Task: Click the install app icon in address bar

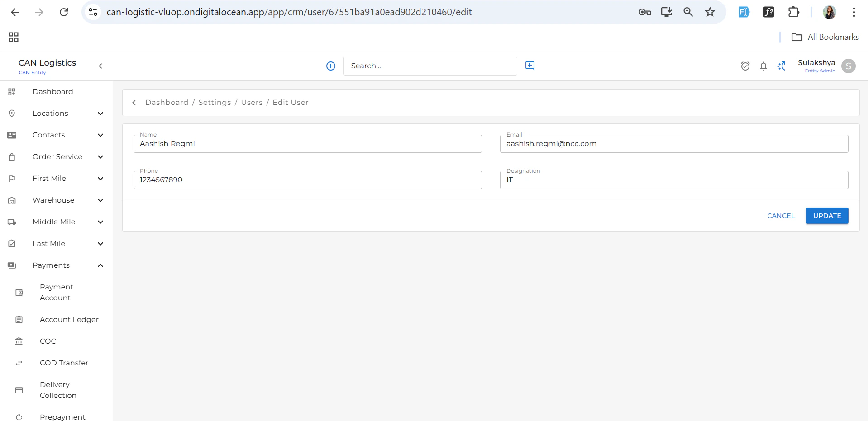Action: coord(667,12)
